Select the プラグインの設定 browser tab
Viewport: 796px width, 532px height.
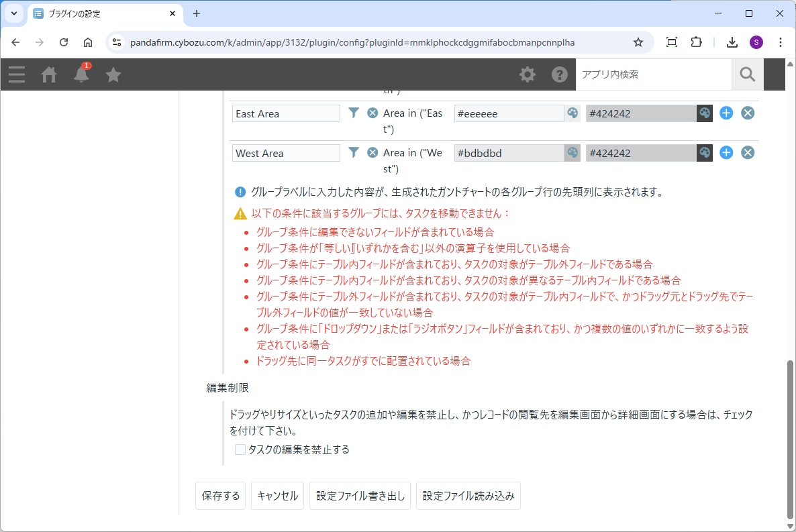(x=104, y=13)
